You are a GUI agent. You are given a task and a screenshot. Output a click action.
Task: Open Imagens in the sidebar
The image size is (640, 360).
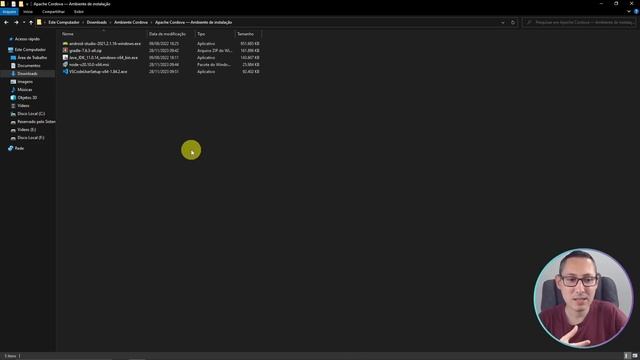[25, 82]
